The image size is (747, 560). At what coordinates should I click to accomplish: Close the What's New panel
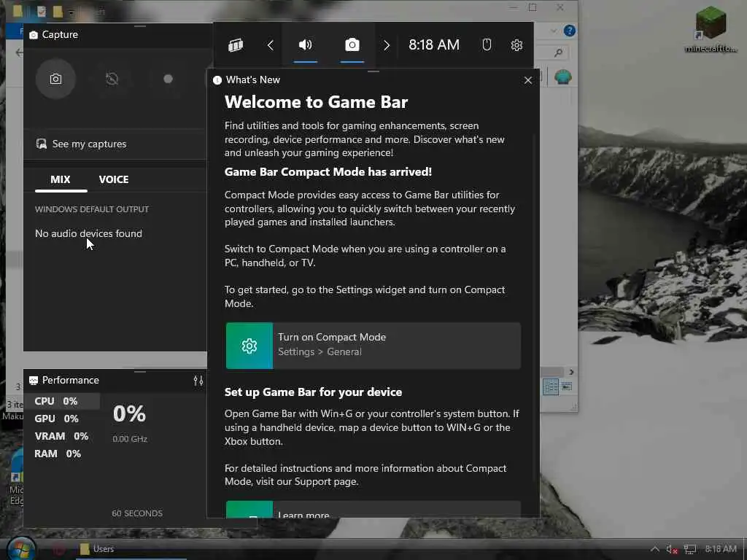coord(528,80)
